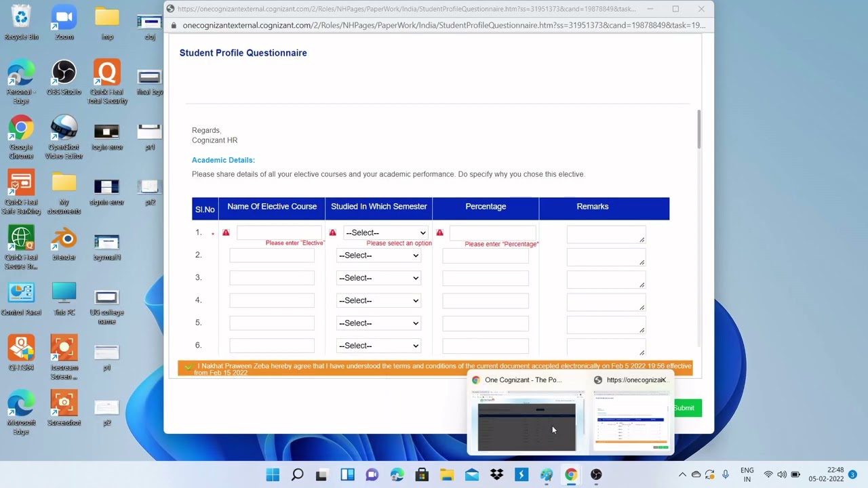
Task: Click the Remarks box in row 1
Action: tap(606, 235)
